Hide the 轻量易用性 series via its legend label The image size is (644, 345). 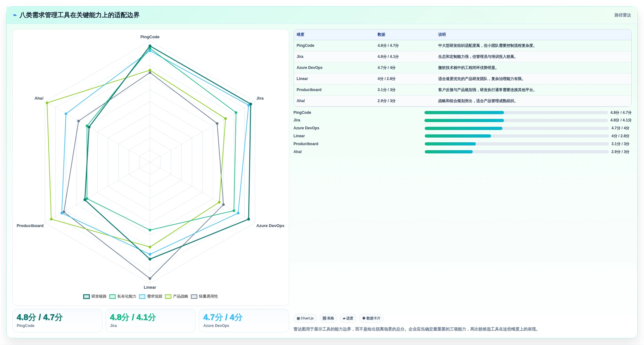point(208,296)
